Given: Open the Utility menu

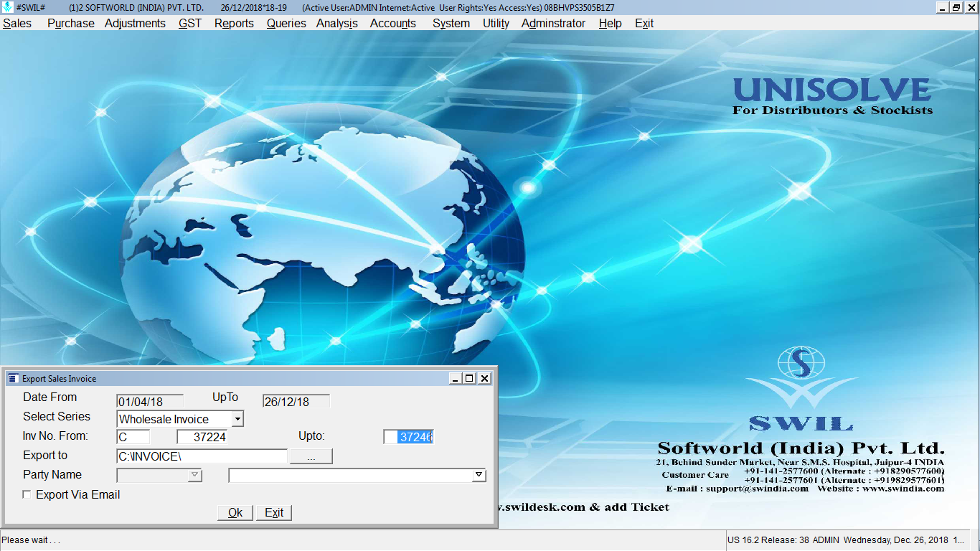Looking at the screenshot, I should [496, 23].
